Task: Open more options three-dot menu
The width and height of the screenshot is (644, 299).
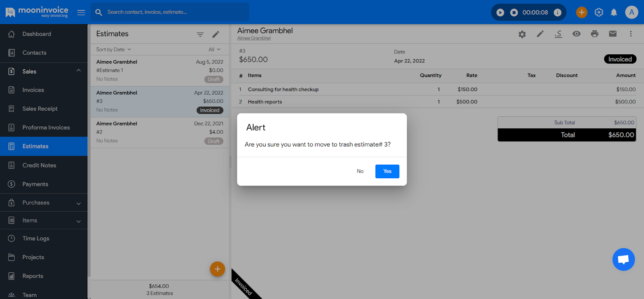Action: click(x=631, y=34)
